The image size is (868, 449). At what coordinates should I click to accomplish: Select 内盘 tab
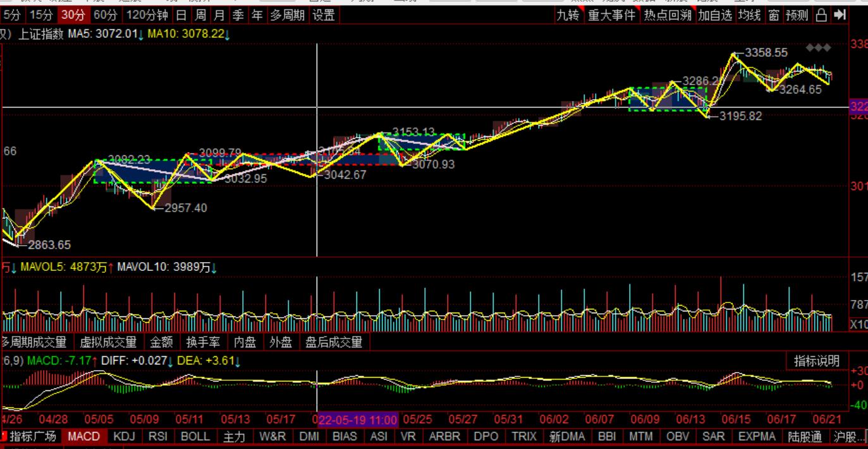coord(245,342)
